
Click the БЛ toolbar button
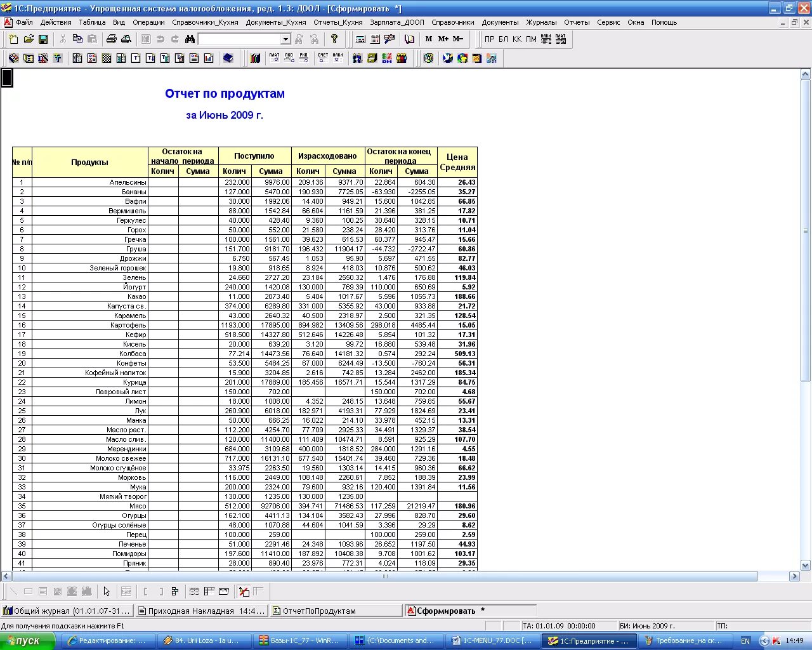click(x=503, y=39)
